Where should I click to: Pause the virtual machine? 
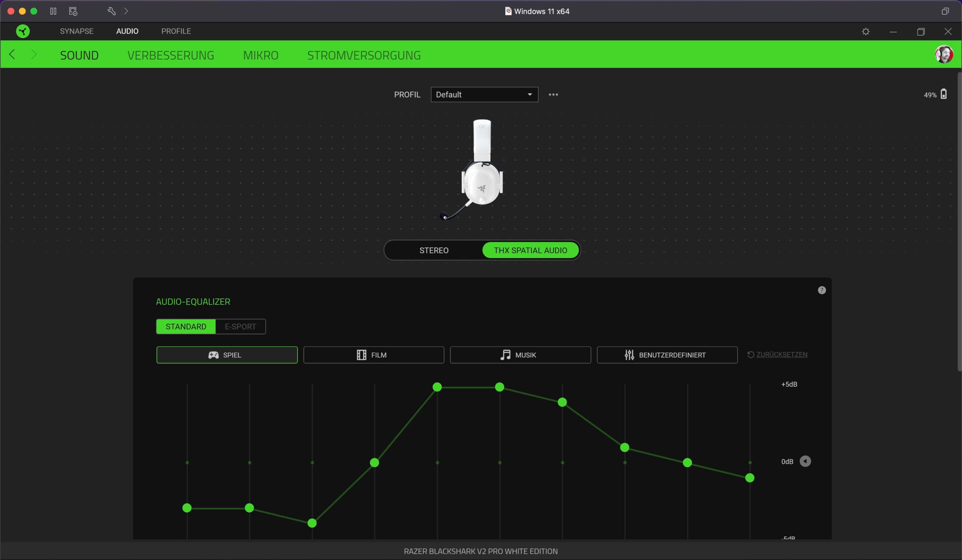point(53,11)
